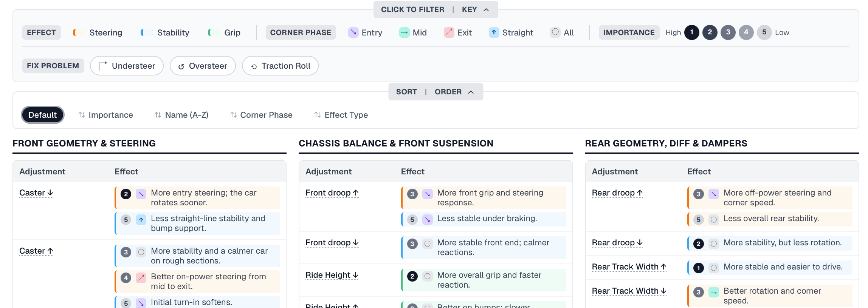The width and height of the screenshot is (868, 308).
Task: Click the entry icon beside 'More entry steering'
Action: point(141,194)
